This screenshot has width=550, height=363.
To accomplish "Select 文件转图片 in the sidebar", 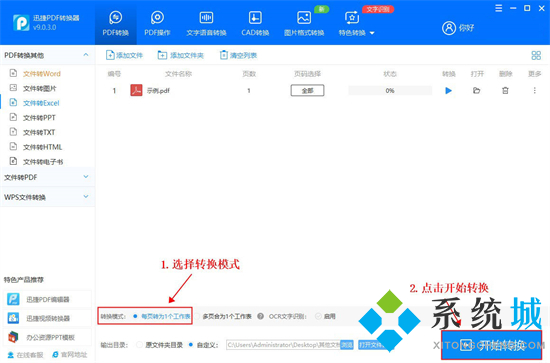I will [x=40, y=88].
